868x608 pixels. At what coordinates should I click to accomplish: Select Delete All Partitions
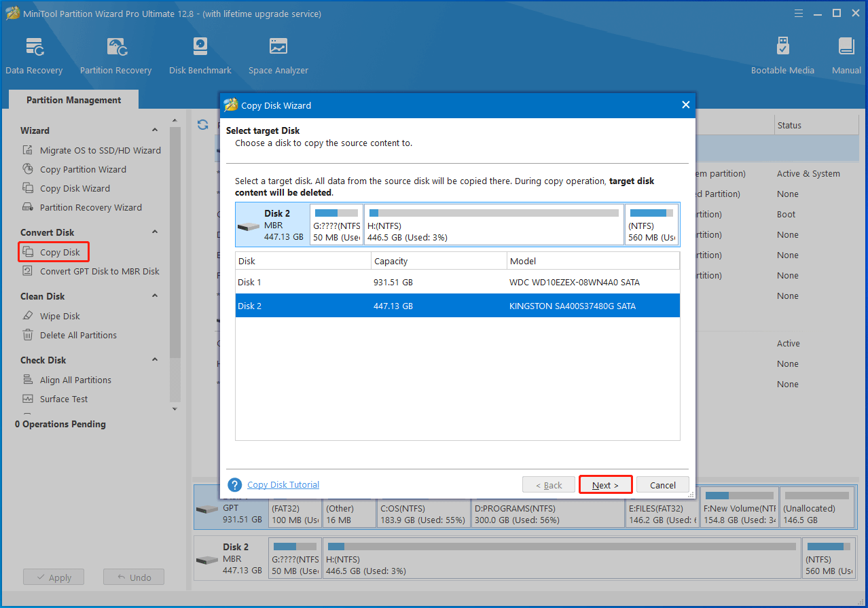[70, 335]
